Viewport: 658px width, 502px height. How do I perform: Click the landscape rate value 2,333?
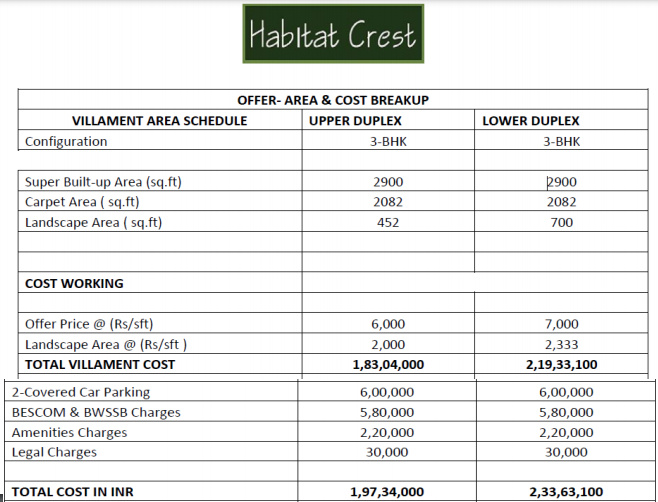coord(561,345)
